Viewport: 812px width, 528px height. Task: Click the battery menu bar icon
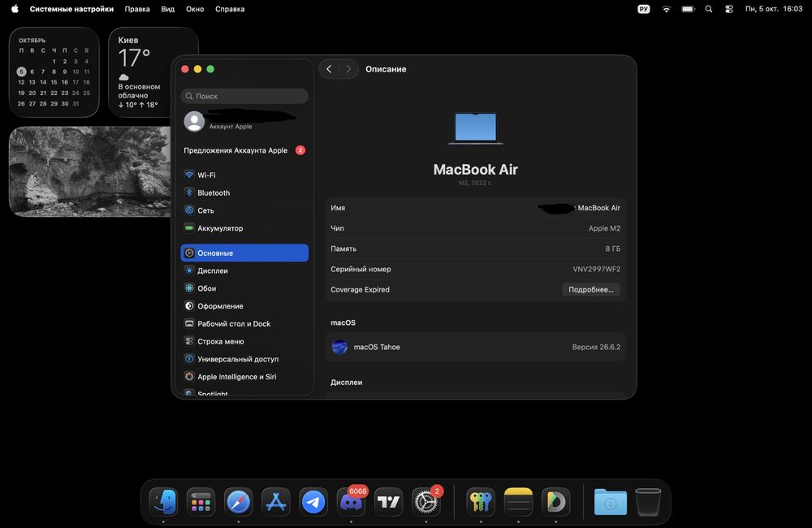[689, 9]
